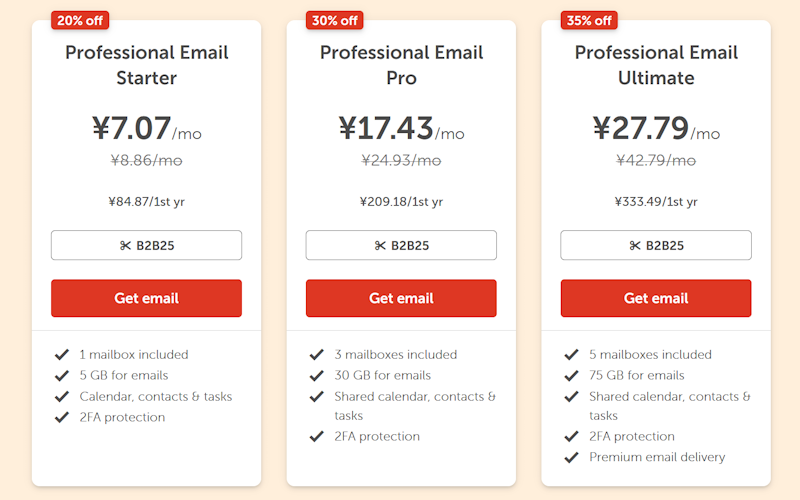Screen dimensions: 800x500
Task: Copy the B2B25 coupon on the Starter plan
Action: click(147, 246)
